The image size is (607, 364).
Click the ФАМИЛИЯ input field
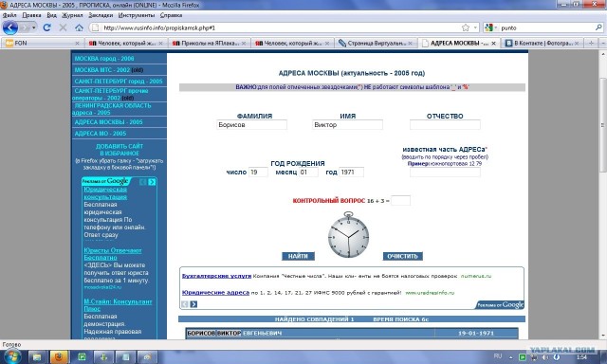(251, 125)
